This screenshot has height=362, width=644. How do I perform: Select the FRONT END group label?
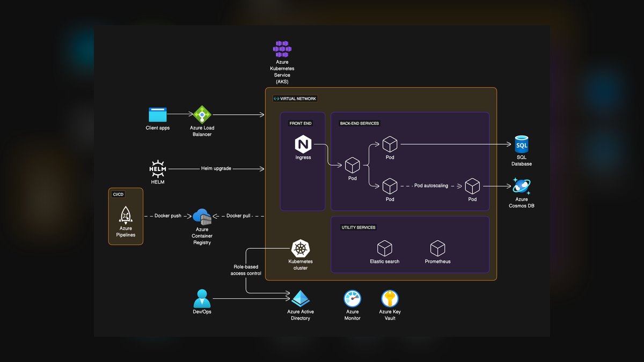tap(301, 123)
